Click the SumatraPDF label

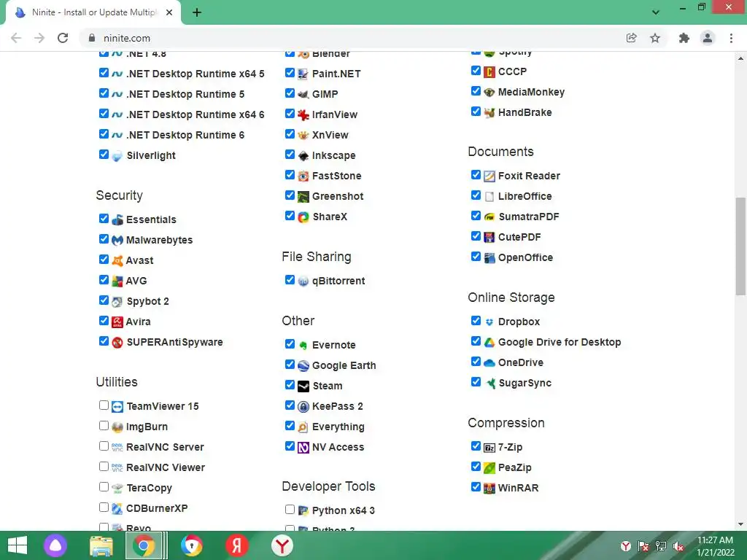click(529, 217)
